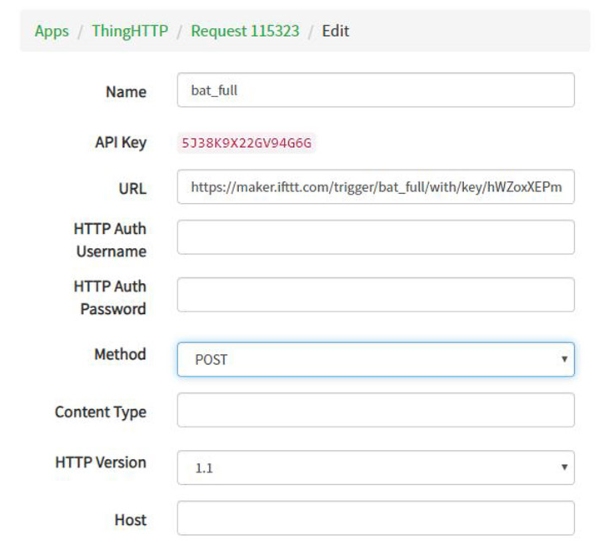This screenshot has height=542, width=605.
Task: Click the Edit breadcrumb item
Action: pos(335,31)
